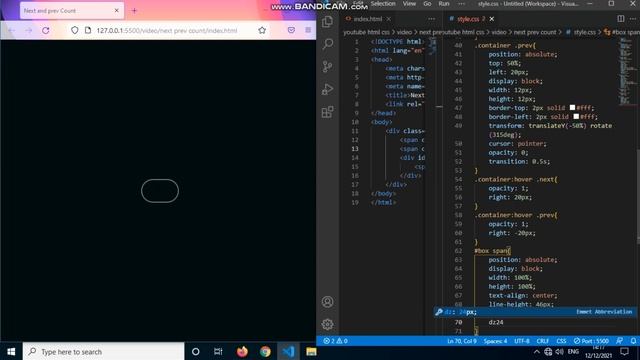Click the page info icon beside the URL
Viewport: 640px width, 360px height.
pyautogui.click(x=88, y=30)
